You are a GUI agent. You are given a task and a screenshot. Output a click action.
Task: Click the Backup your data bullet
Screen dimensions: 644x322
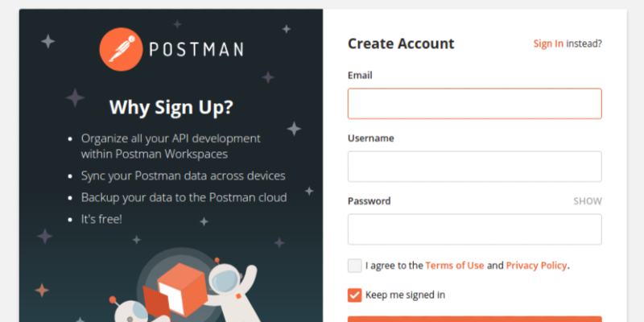(184, 196)
